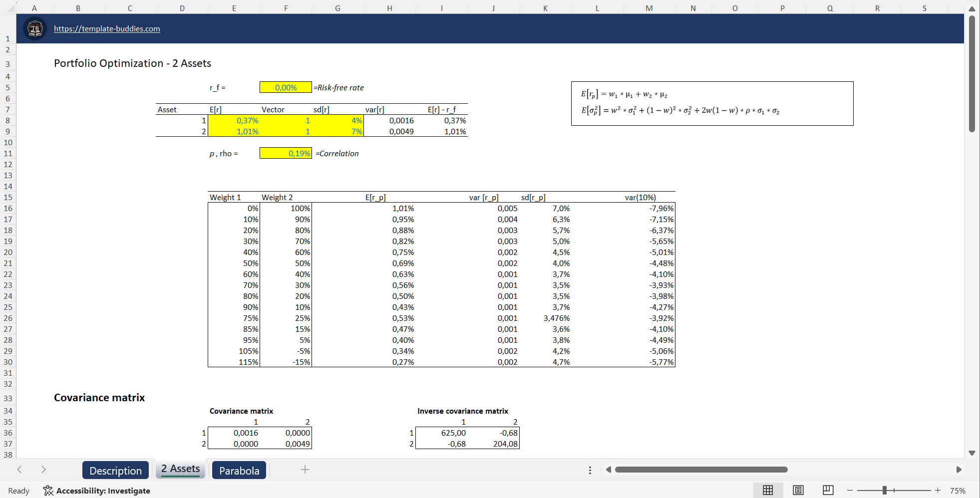
Task: Select the =Risk-free rate label
Action: [x=338, y=87]
